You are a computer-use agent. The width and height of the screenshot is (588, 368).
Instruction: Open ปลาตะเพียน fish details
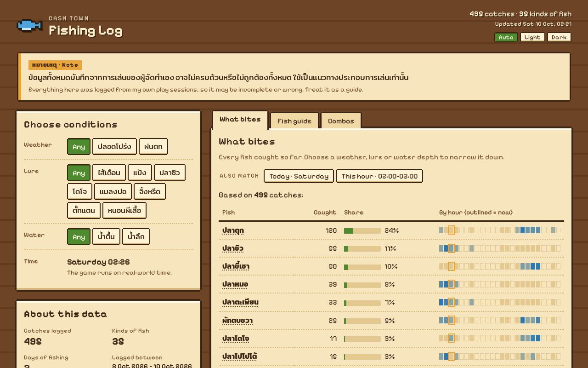pos(240,302)
